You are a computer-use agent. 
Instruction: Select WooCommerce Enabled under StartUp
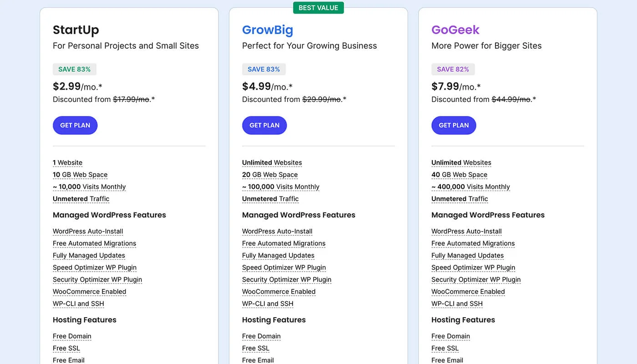pyautogui.click(x=89, y=292)
